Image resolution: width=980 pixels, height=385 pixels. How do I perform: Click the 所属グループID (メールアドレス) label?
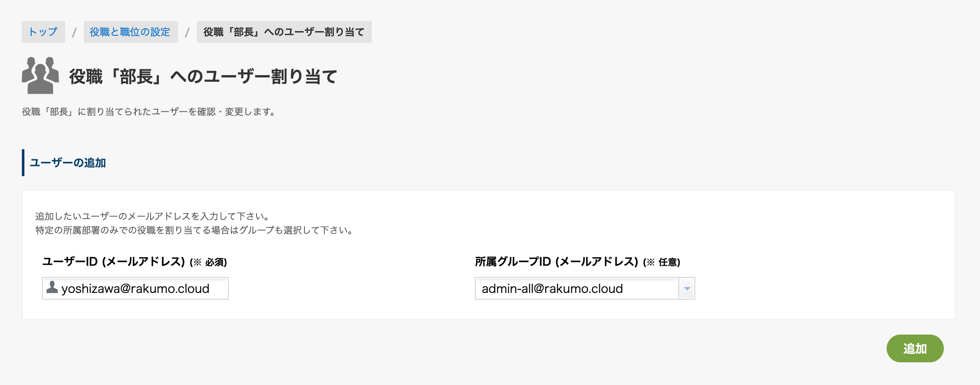[x=556, y=262]
